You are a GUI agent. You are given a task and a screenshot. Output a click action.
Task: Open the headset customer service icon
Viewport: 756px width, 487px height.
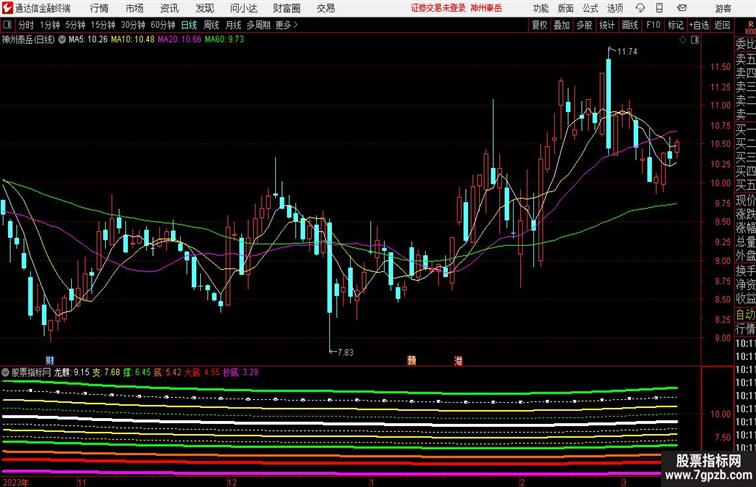coord(640,8)
